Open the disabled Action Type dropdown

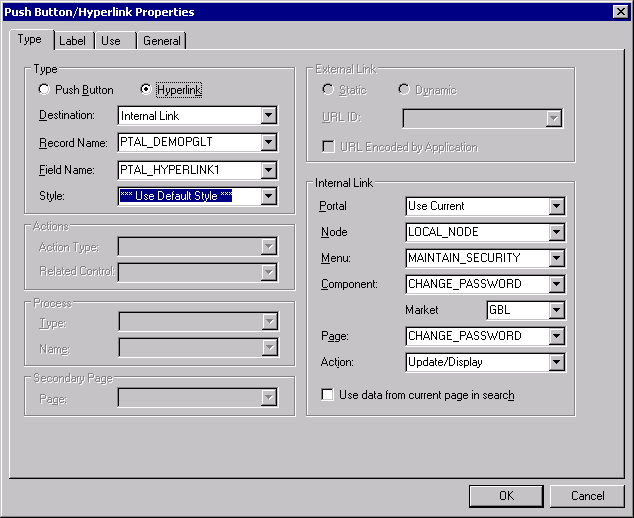pos(268,246)
